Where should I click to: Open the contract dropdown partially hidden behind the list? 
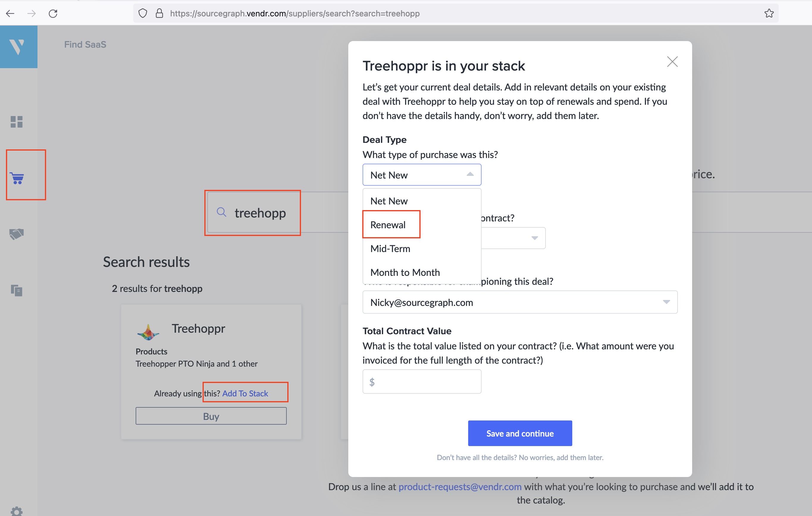pyautogui.click(x=513, y=238)
